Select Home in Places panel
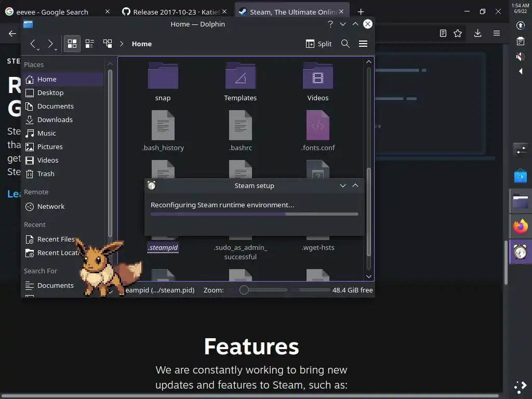The height and width of the screenshot is (399, 532). tap(63, 79)
